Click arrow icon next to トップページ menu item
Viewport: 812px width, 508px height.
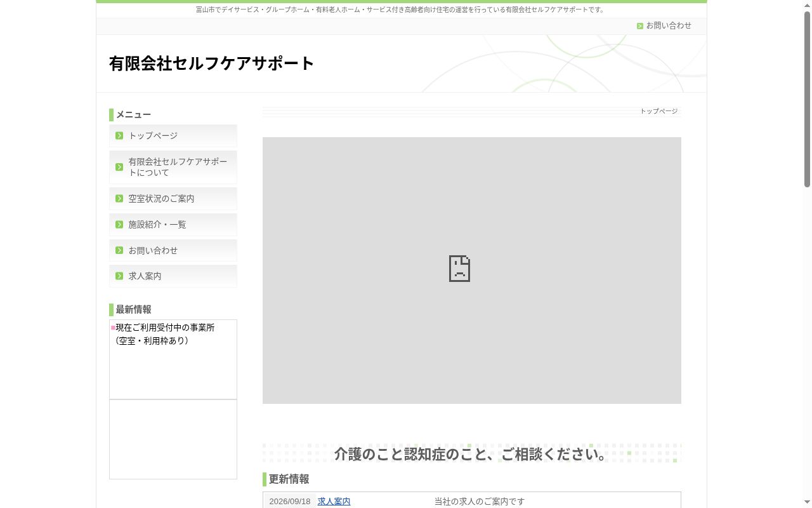coord(119,135)
